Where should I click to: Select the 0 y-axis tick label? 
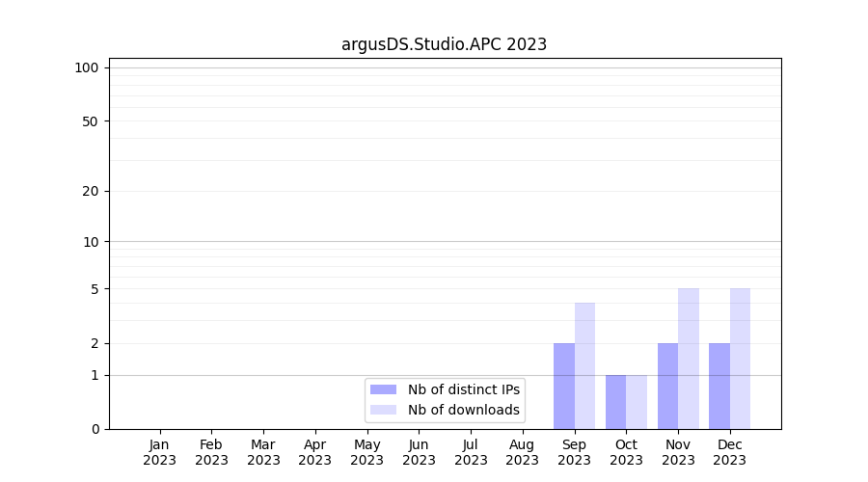(x=95, y=429)
